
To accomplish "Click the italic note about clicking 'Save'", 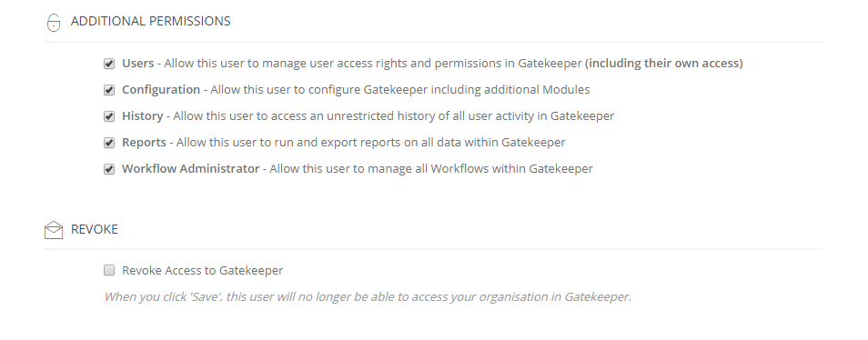I will coord(368,297).
